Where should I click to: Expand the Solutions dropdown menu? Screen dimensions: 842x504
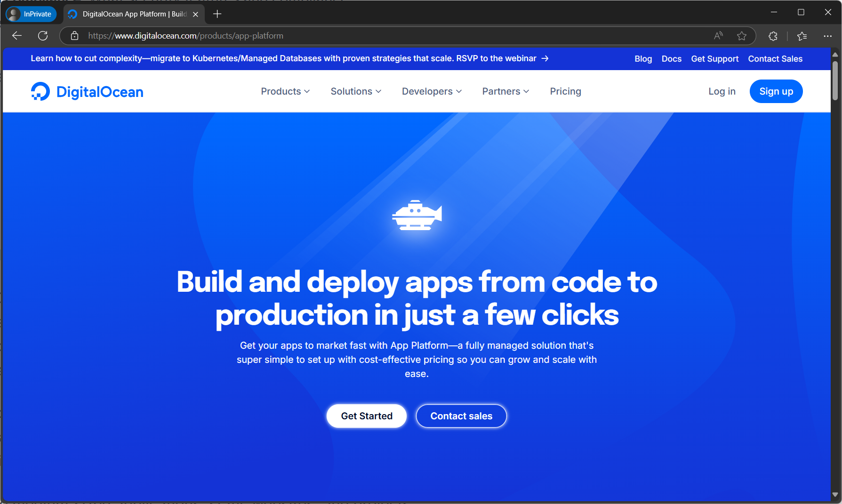pyautogui.click(x=356, y=91)
